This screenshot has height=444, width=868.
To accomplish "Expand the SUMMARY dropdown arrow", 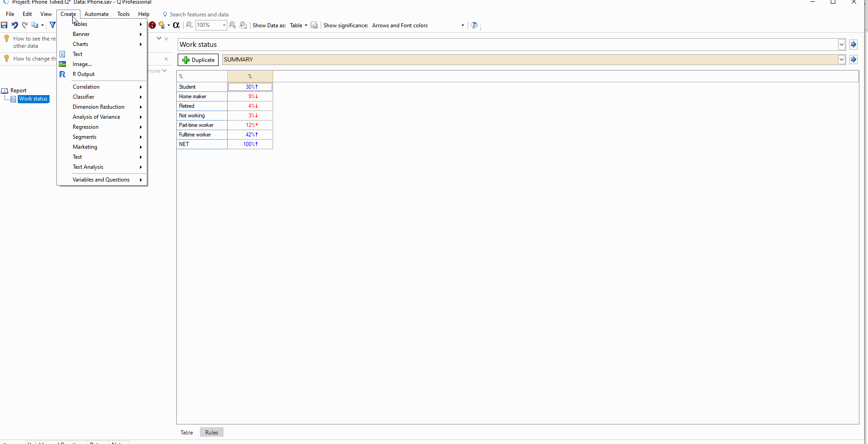I will coord(841,60).
